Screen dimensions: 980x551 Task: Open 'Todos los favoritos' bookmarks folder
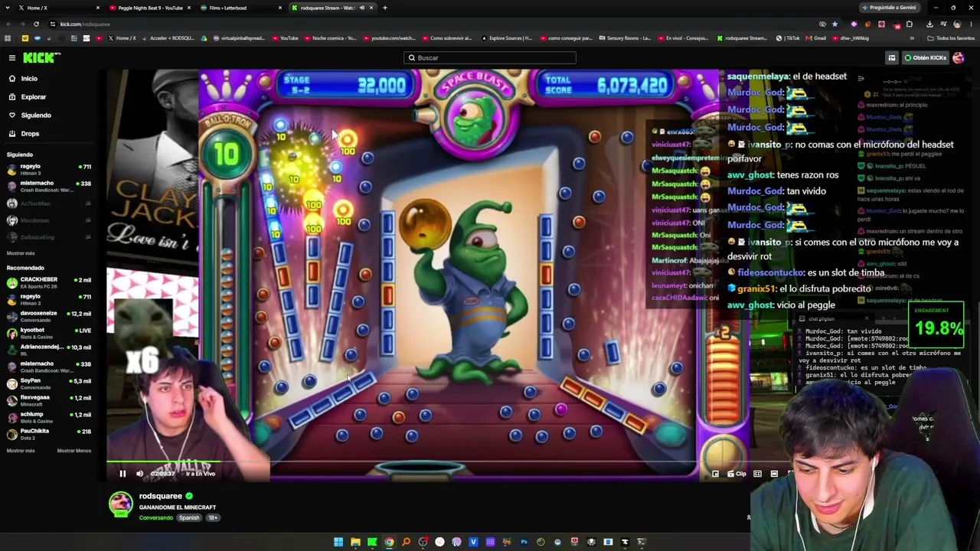pyautogui.click(x=952, y=38)
